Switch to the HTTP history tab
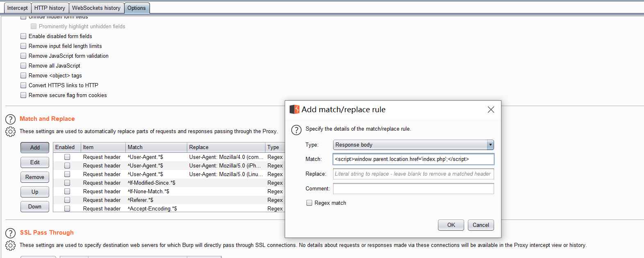Image resolution: width=644 pixels, height=258 pixels. pyautogui.click(x=50, y=8)
